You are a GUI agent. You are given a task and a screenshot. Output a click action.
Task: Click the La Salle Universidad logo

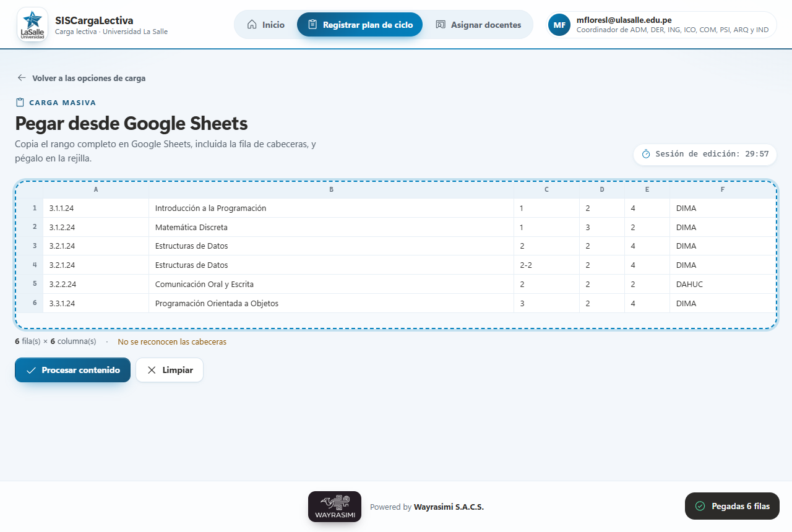click(x=32, y=25)
